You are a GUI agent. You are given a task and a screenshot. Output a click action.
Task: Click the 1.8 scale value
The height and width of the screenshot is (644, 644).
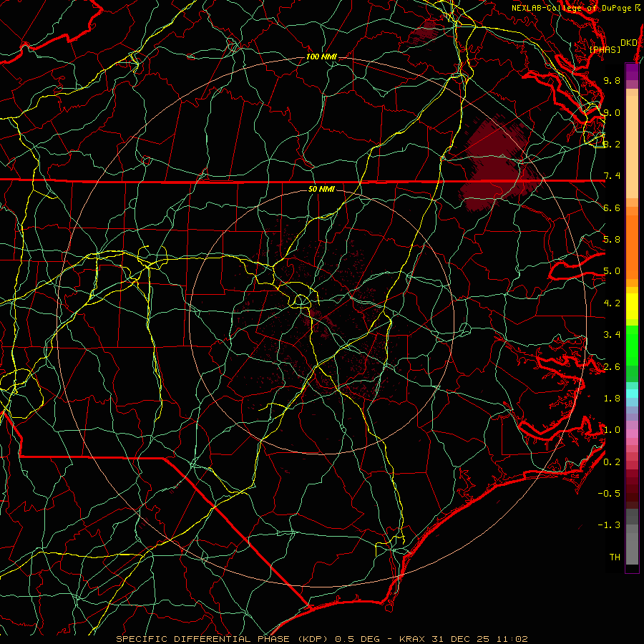point(612,399)
